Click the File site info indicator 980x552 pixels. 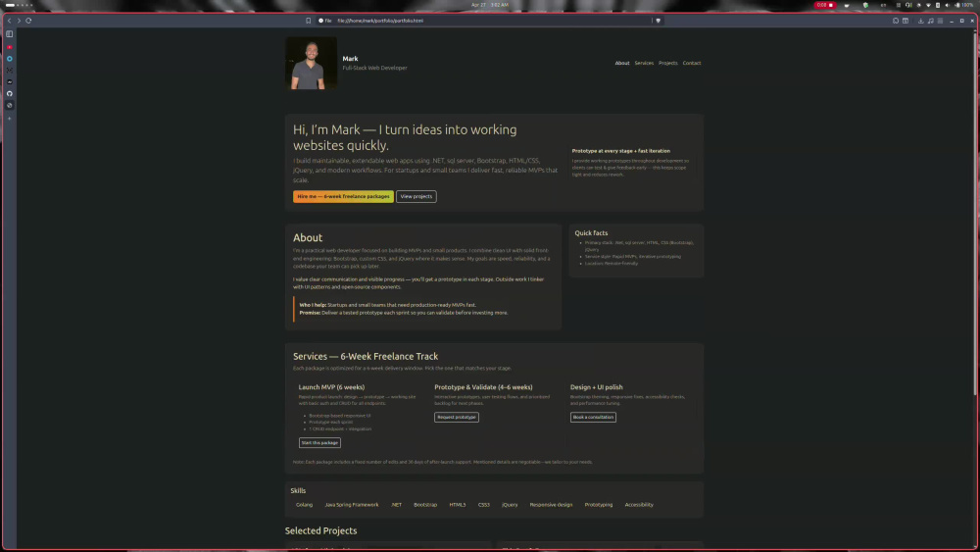pos(325,21)
